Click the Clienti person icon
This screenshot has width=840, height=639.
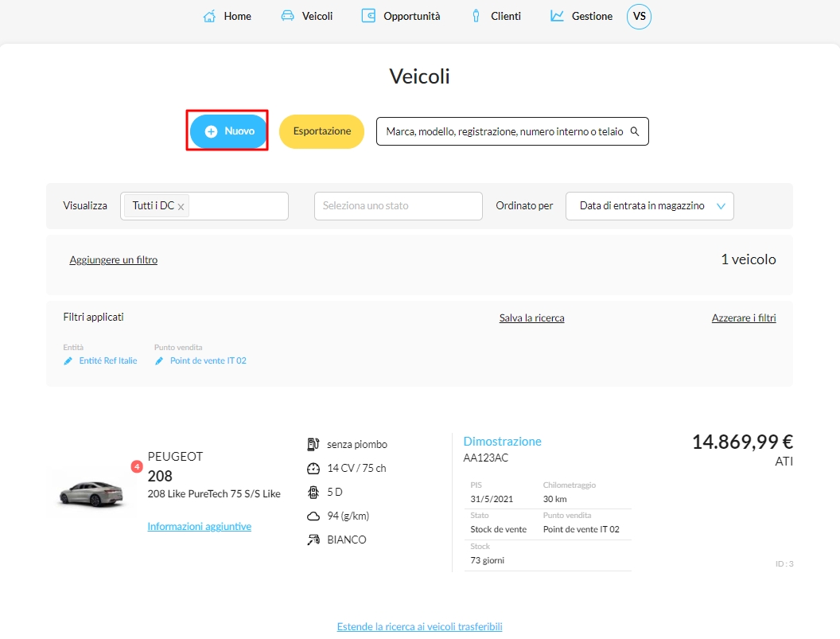click(476, 16)
